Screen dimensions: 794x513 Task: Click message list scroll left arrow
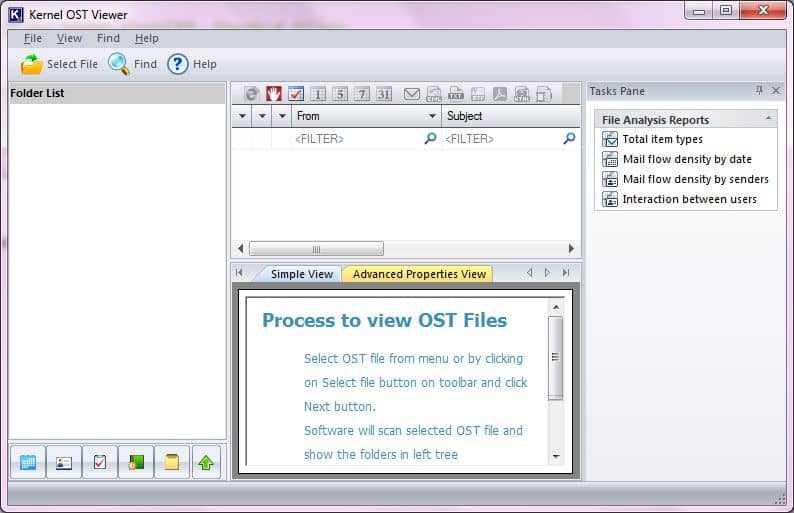click(241, 249)
